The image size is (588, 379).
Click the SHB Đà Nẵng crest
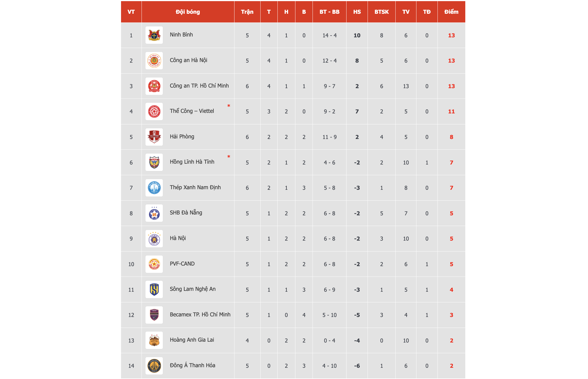click(x=154, y=213)
